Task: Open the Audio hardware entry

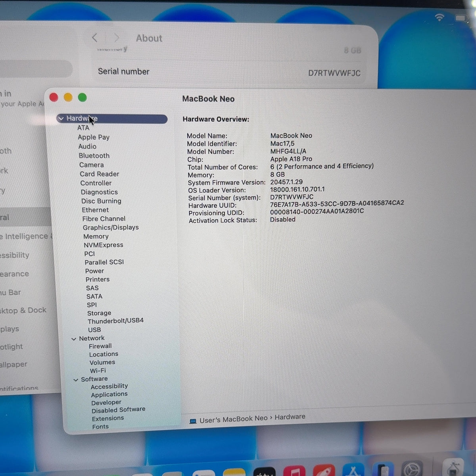Action: [x=87, y=146]
